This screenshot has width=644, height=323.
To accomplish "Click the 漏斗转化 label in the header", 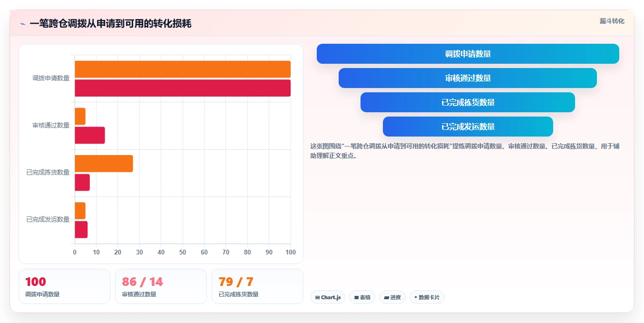I will 612,21.
